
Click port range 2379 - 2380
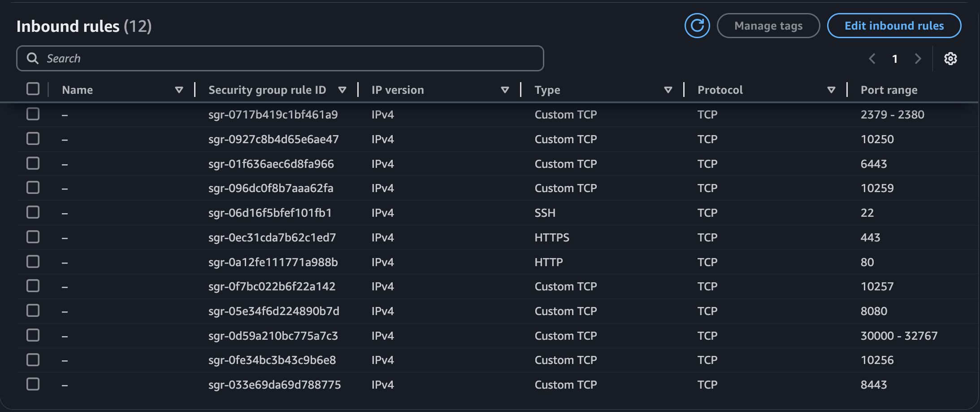893,114
